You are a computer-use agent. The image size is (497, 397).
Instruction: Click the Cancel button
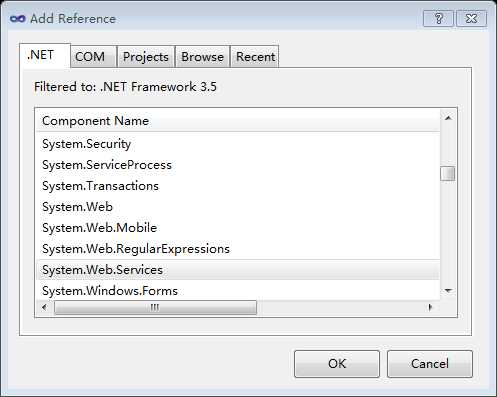pyautogui.click(x=430, y=364)
